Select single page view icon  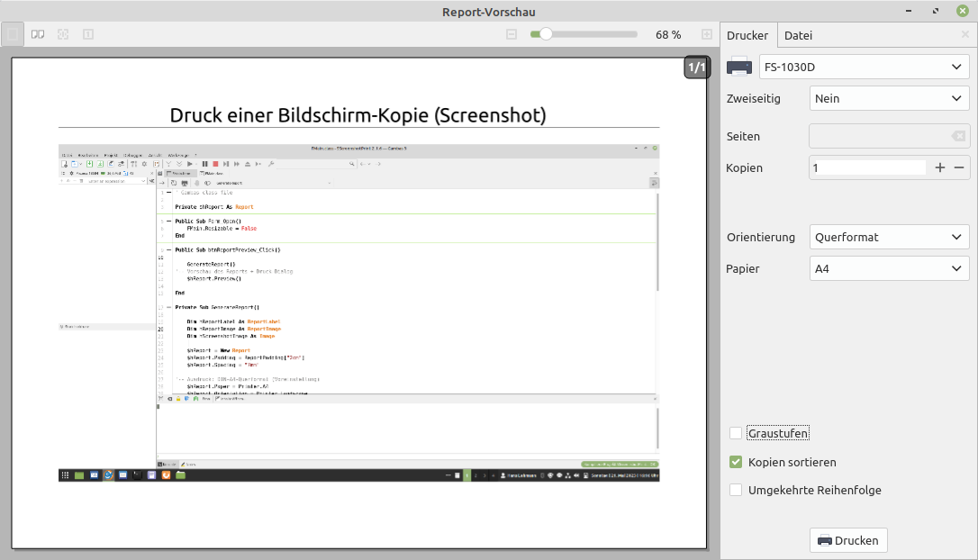(x=13, y=34)
